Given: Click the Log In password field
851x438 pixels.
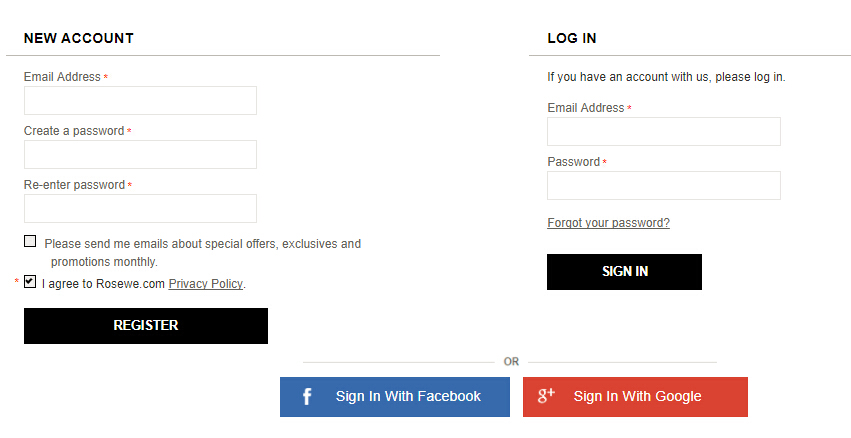Looking at the screenshot, I should pos(663,186).
